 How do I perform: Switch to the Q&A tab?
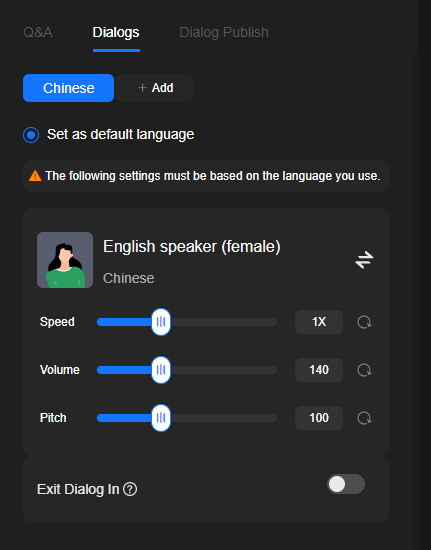[38, 32]
